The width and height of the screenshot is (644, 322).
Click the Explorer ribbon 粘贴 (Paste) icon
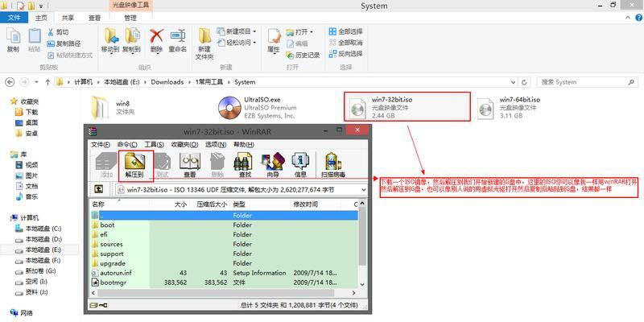point(35,36)
